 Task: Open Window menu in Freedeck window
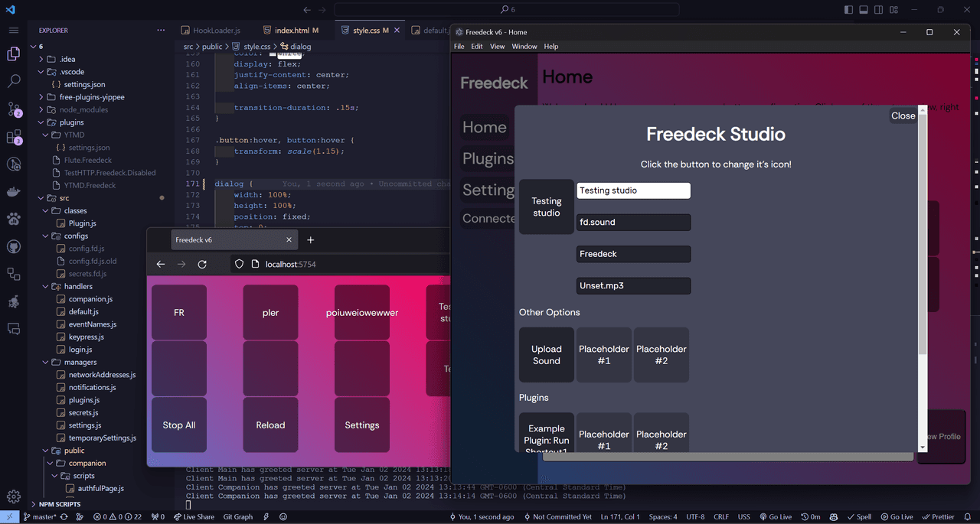coord(524,47)
